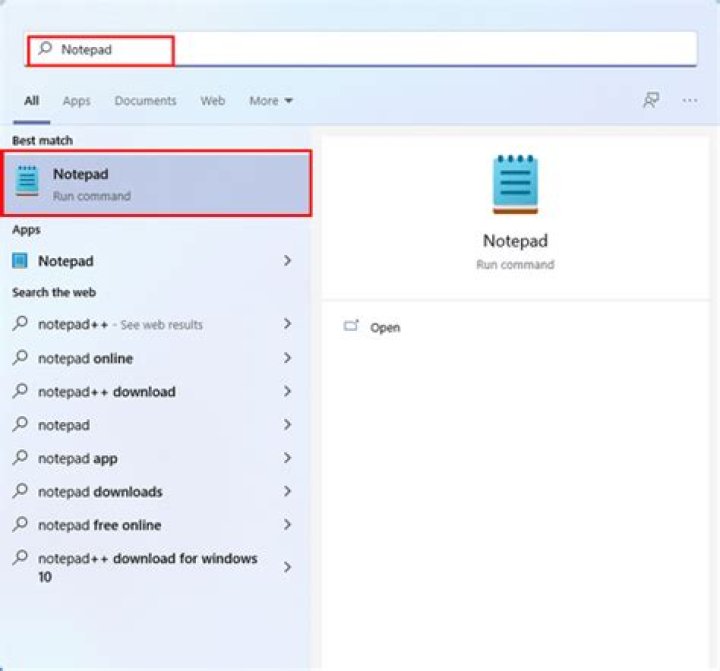
Task: Click the search icon beside 'notepad++ download'
Action: (x=20, y=391)
